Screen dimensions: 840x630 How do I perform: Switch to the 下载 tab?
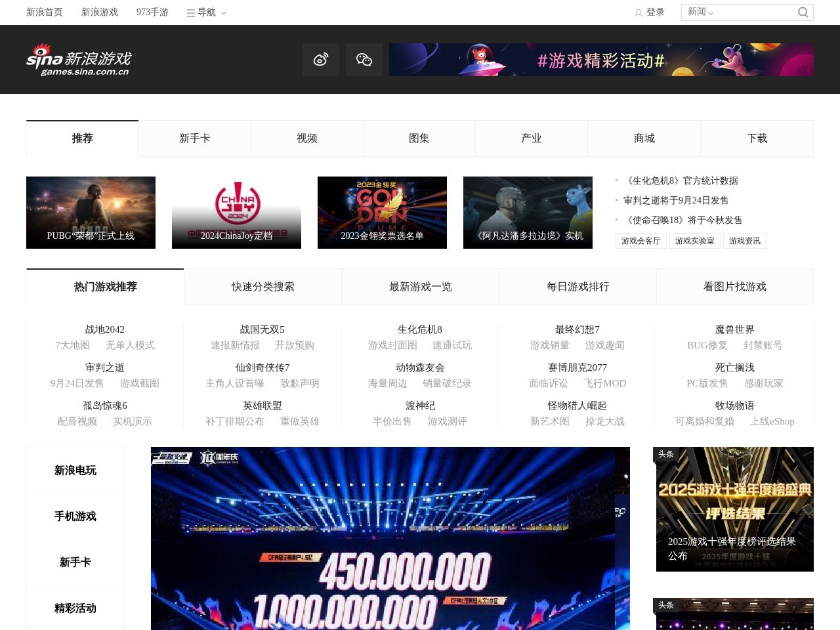click(x=757, y=138)
